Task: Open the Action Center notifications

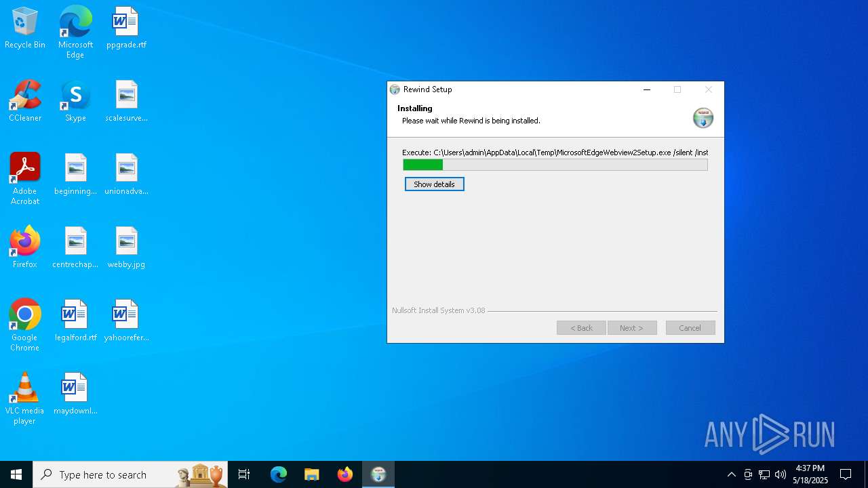Action: click(846, 474)
